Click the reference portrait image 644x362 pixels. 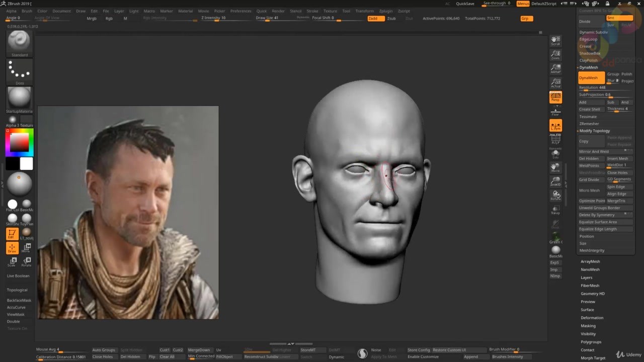(x=128, y=212)
